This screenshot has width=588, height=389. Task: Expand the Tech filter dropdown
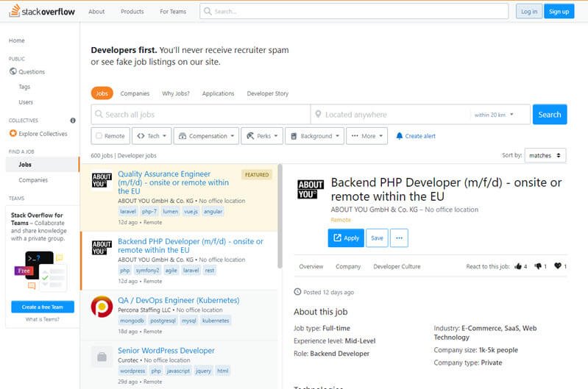pos(152,135)
